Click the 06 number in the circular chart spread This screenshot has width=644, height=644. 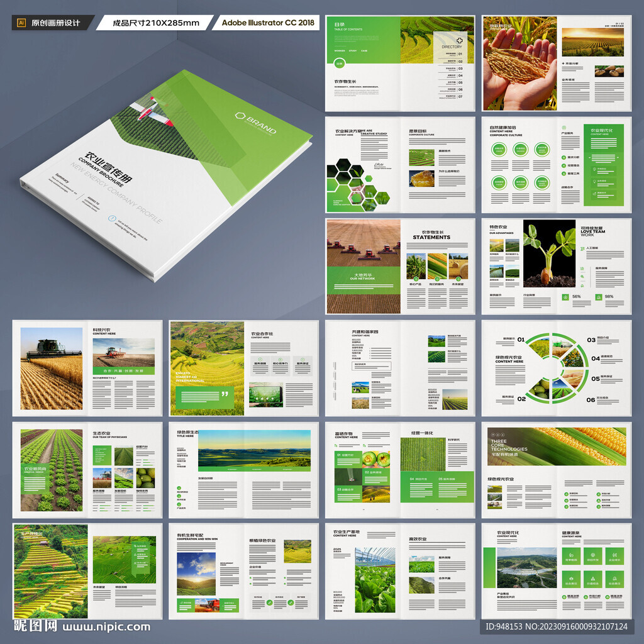click(x=591, y=399)
